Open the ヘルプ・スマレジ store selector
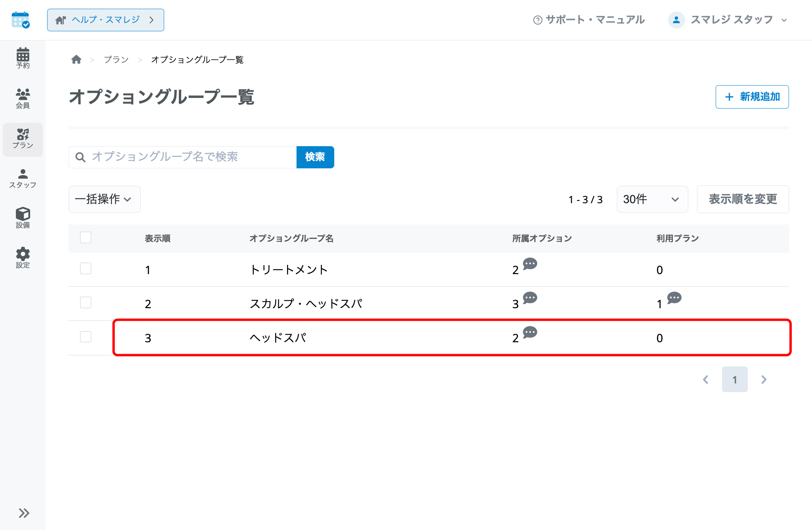Screen dimensions: 812x530 coord(105,20)
